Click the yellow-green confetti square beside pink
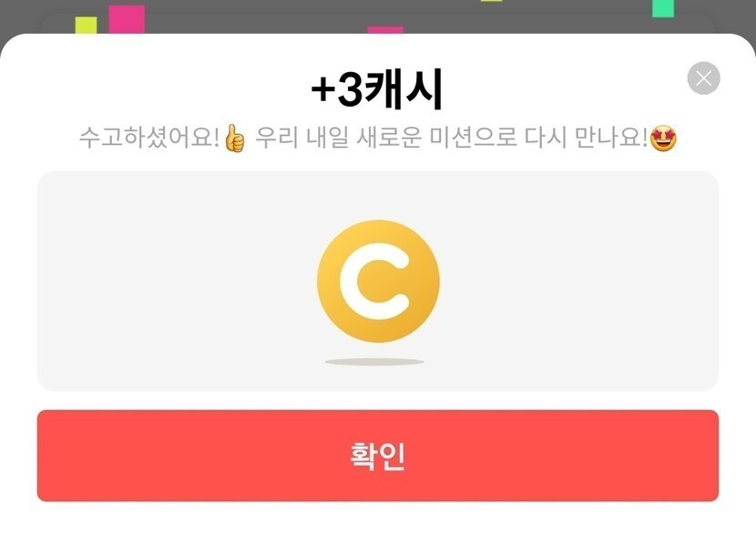 click(86, 26)
